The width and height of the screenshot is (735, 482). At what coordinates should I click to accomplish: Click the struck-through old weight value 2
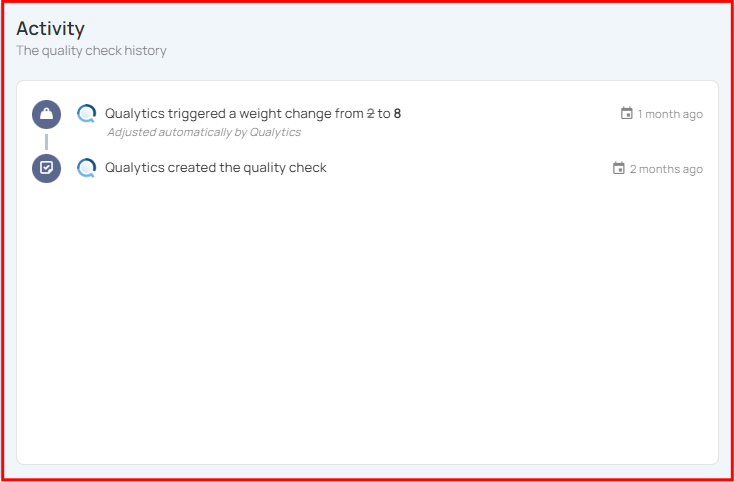pos(370,113)
